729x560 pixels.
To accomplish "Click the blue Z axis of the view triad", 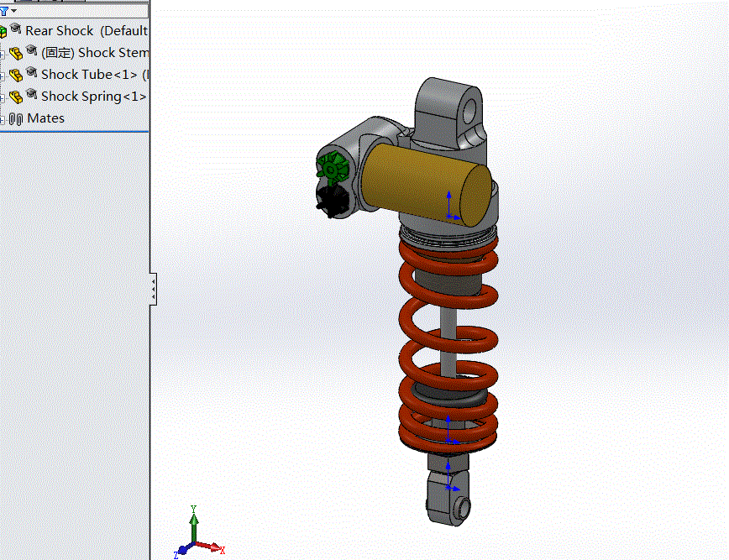I will (182, 551).
